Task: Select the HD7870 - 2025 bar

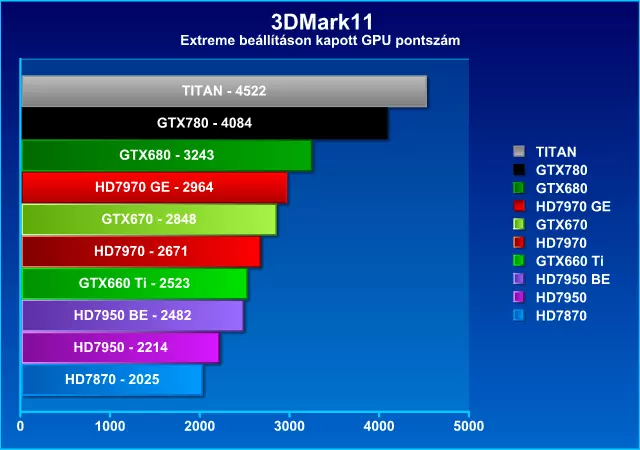Action: (111, 379)
